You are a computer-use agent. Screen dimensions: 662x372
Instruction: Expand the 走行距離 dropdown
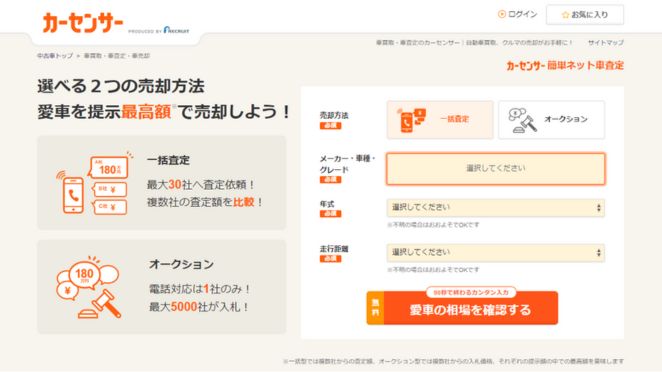point(496,253)
